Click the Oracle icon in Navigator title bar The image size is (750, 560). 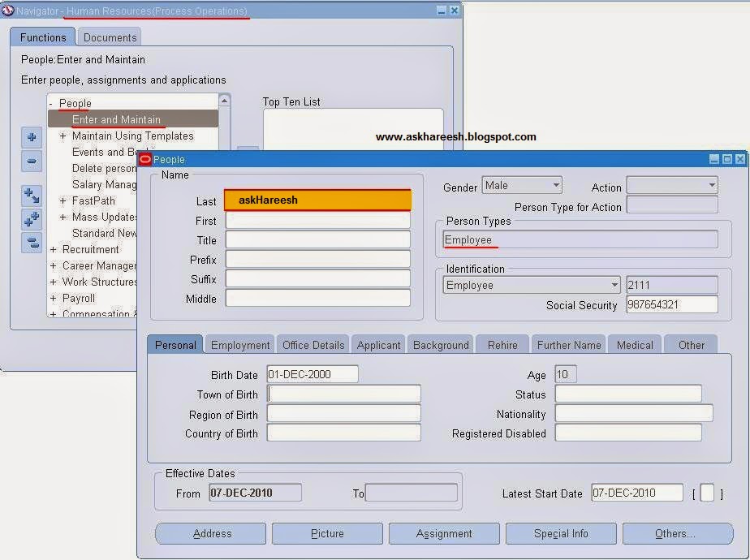coord(7,10)
